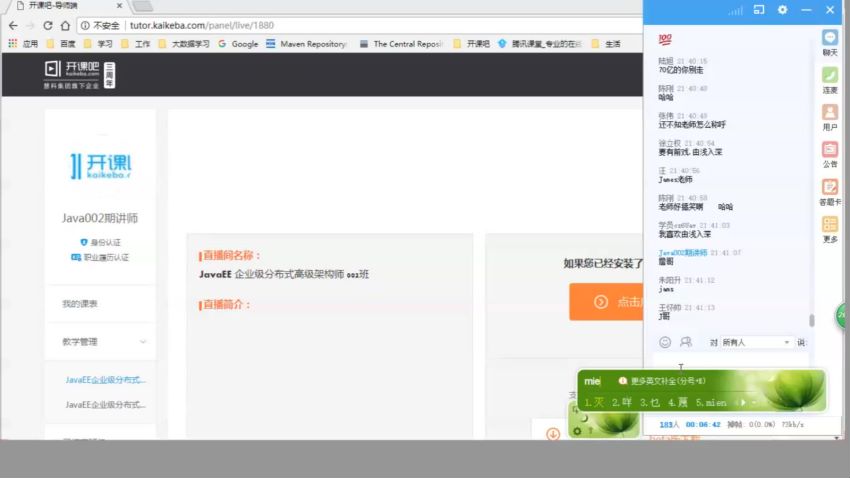Click the 100 emoji in the chat

tap(665, 39)
